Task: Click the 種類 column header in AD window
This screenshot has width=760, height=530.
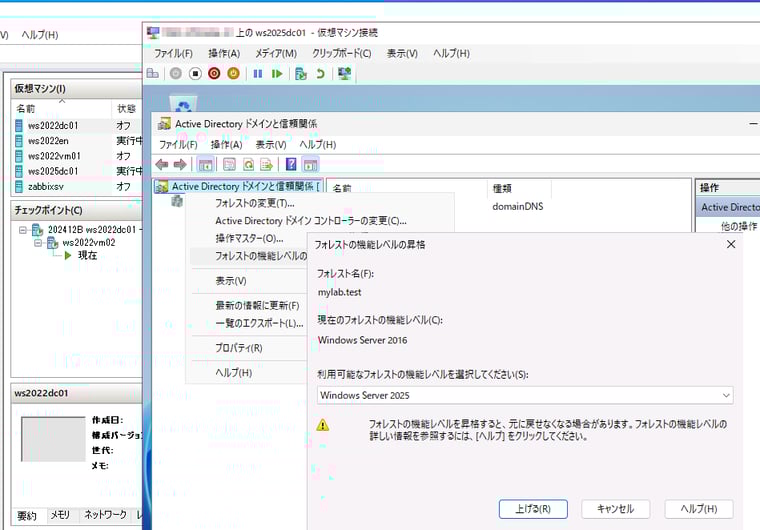Action: click(519, 188)
